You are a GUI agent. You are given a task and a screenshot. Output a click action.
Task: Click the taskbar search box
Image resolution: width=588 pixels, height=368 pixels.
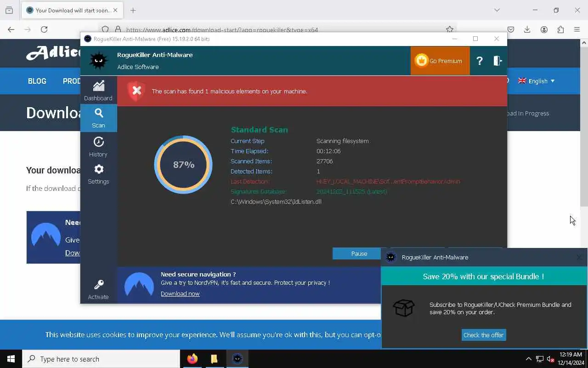click(x=101, y=359)
